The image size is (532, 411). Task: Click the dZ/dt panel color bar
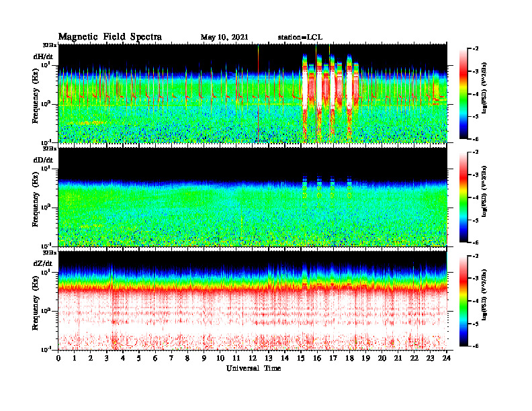[x=463, y=301]
